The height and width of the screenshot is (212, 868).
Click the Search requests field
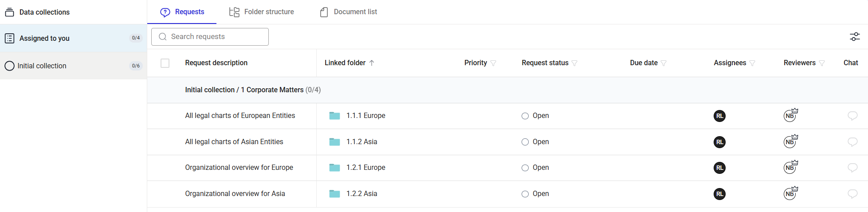point(210,37)
